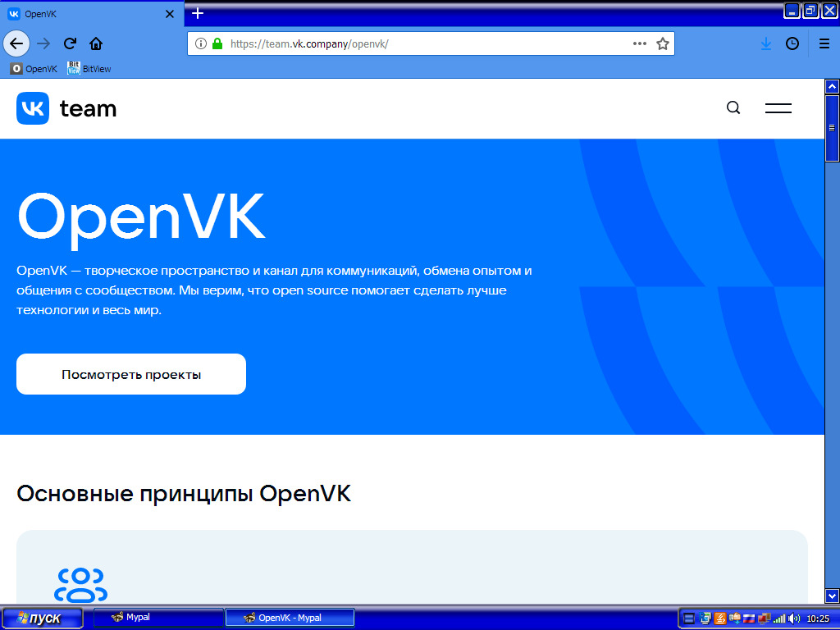The height and width of the screenshot is (630, 840).
Task: Click the community people icon in card
Action: 81,586
